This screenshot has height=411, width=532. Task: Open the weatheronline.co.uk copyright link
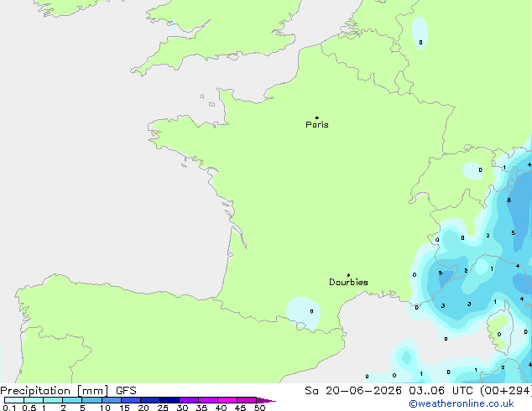[x=462, y=403]
